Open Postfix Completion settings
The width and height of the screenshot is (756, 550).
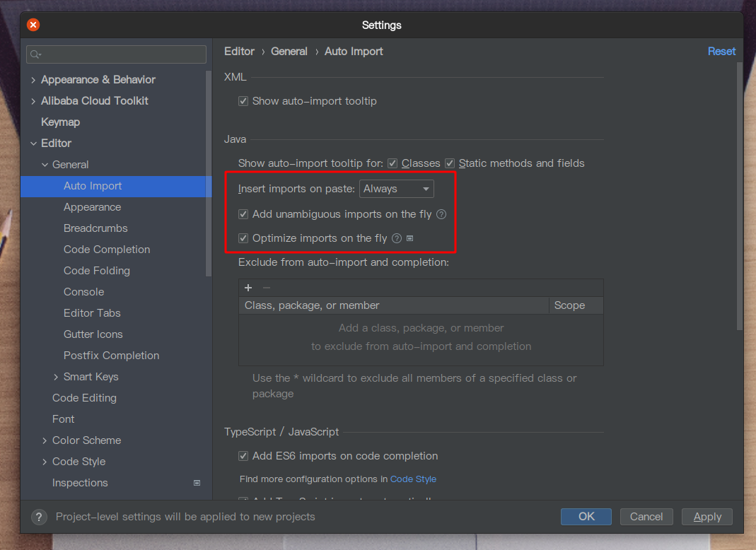(111, 356)
